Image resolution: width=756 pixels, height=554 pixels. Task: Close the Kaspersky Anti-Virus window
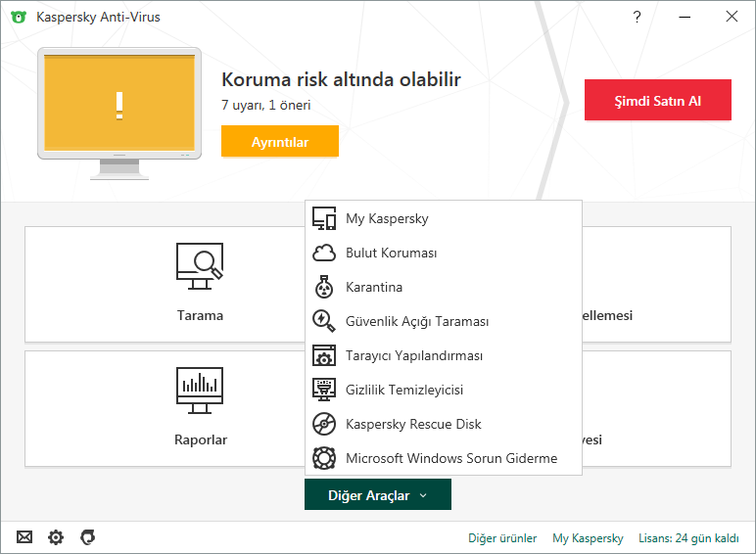tap(732, 17)
